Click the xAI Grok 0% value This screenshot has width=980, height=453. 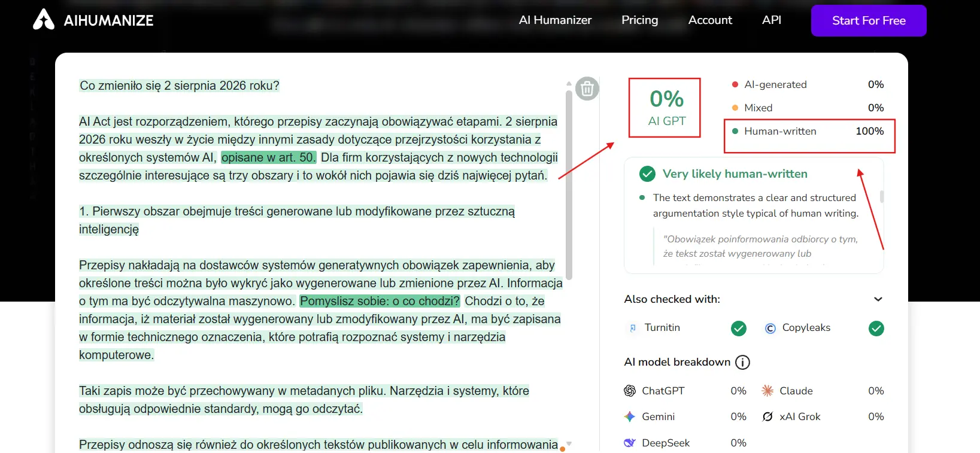tap(876, 416)
